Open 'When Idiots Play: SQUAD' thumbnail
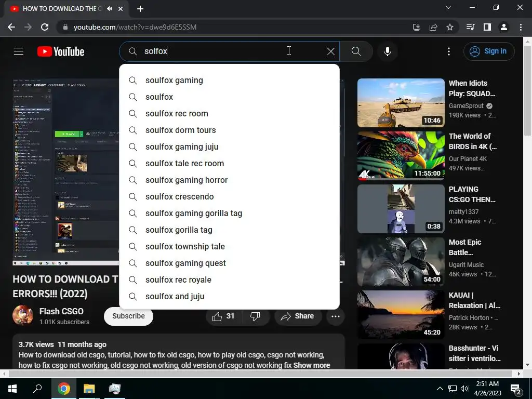 pyautogui.click(x=401, y=103)
